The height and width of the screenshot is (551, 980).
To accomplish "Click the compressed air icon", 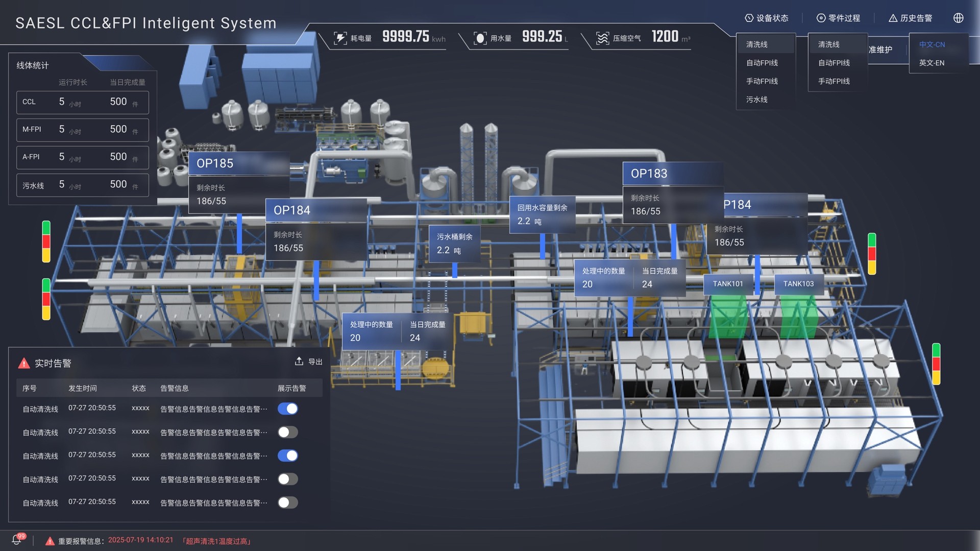I will 602,38.
